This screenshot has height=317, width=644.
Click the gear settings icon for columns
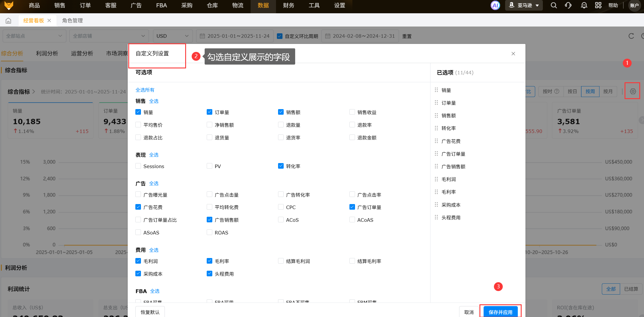(633, 91)
